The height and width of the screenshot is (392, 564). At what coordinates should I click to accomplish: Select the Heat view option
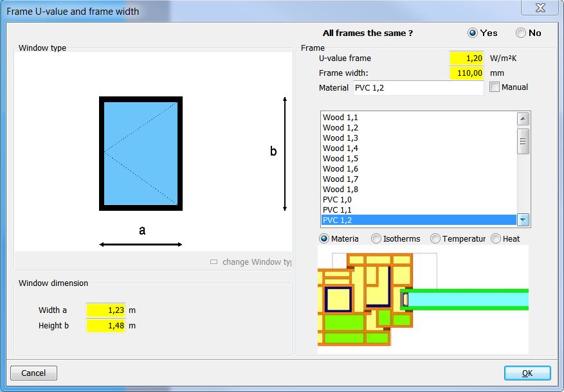click(496, 238)
